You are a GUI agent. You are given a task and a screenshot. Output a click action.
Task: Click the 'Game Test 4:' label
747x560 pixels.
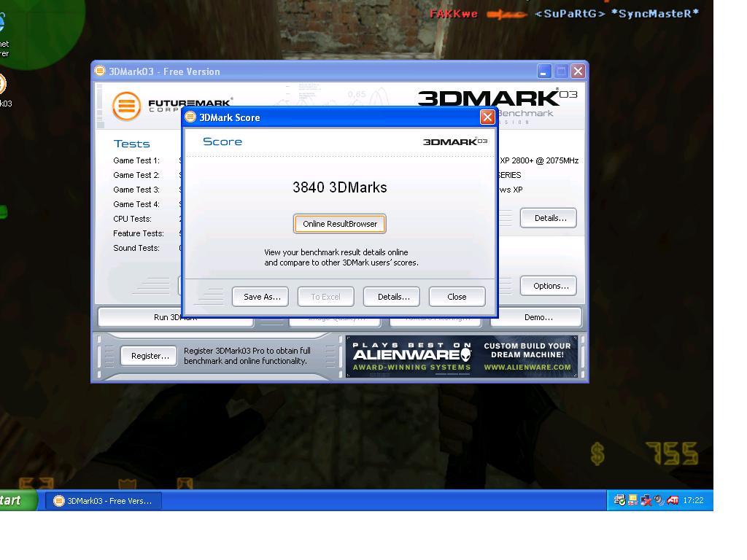pyautogui.click(x=136, y=204)
